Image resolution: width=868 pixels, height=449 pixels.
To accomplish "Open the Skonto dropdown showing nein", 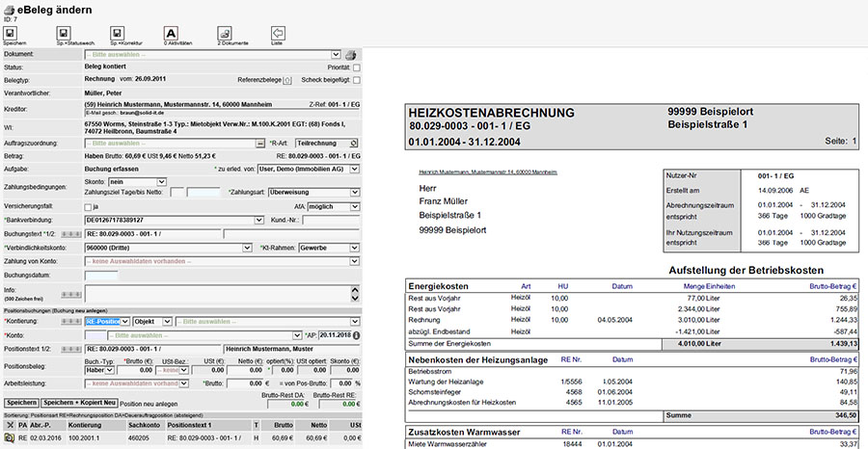I will [x=137, y=181].
